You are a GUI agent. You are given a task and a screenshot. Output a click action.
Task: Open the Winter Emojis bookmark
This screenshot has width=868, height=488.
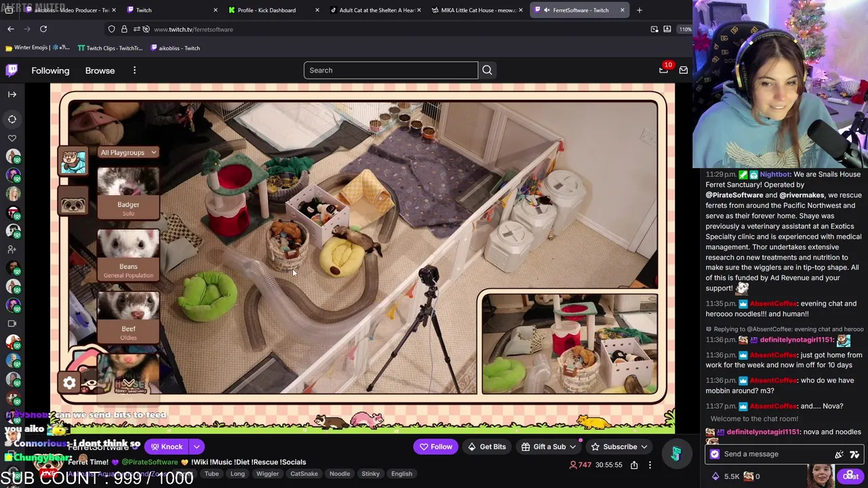37,48
